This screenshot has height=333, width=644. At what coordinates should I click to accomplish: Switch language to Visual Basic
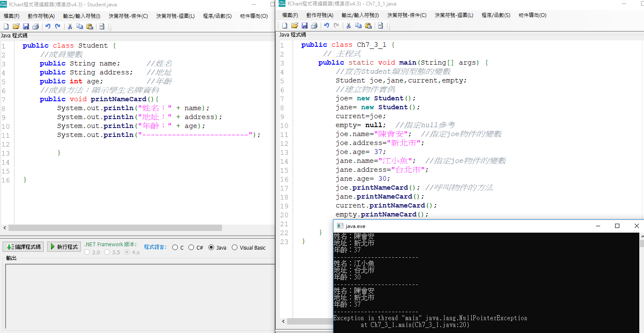tap(234, 248)
